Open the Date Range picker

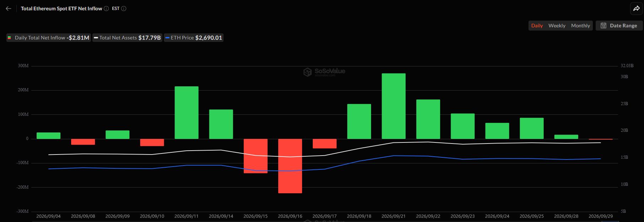(619, 26)
